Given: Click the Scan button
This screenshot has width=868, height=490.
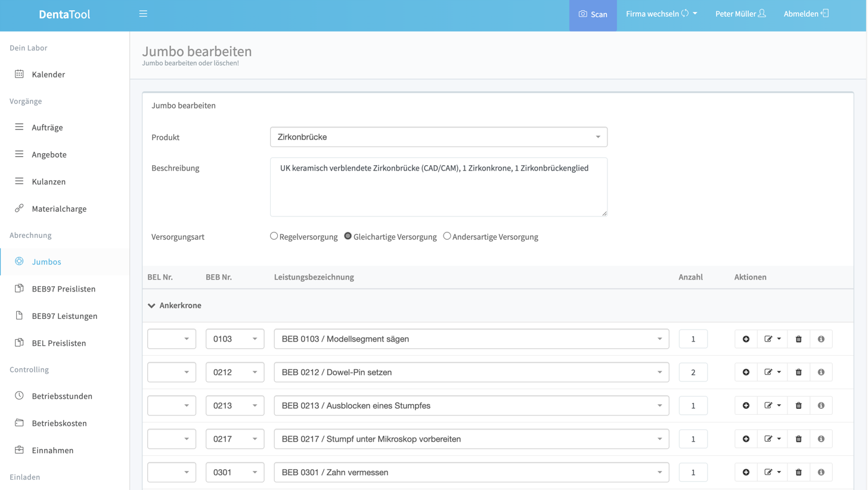Looking at the screenshot, I should (593, 14).
